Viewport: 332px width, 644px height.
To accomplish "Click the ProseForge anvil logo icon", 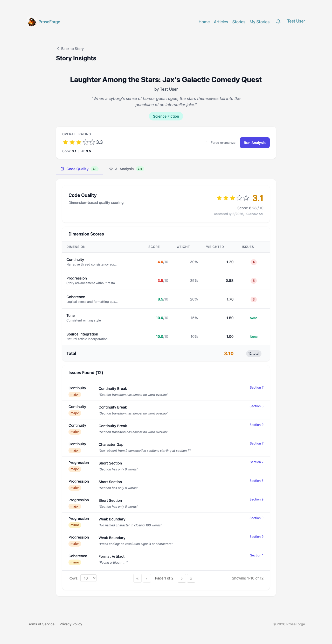I will click(32, 22).
